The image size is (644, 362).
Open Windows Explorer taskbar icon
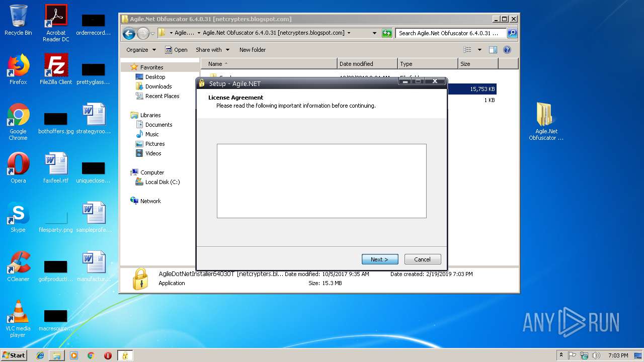(57, 355)
